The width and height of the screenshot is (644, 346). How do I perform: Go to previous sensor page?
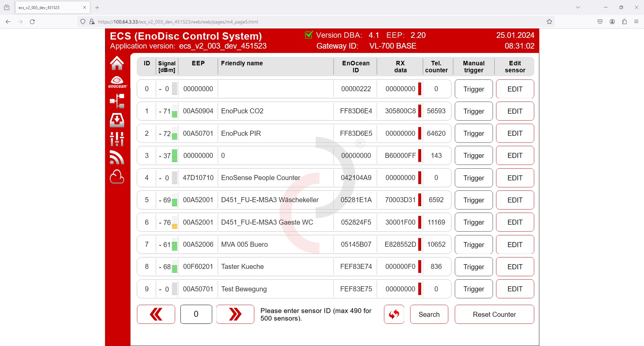pos(156,314)
